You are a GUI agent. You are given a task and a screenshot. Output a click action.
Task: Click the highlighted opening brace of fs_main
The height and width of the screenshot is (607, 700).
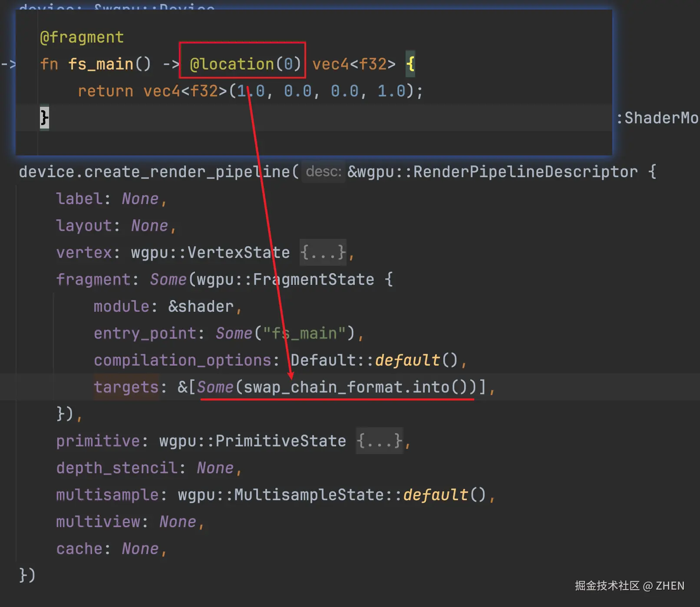410,64
